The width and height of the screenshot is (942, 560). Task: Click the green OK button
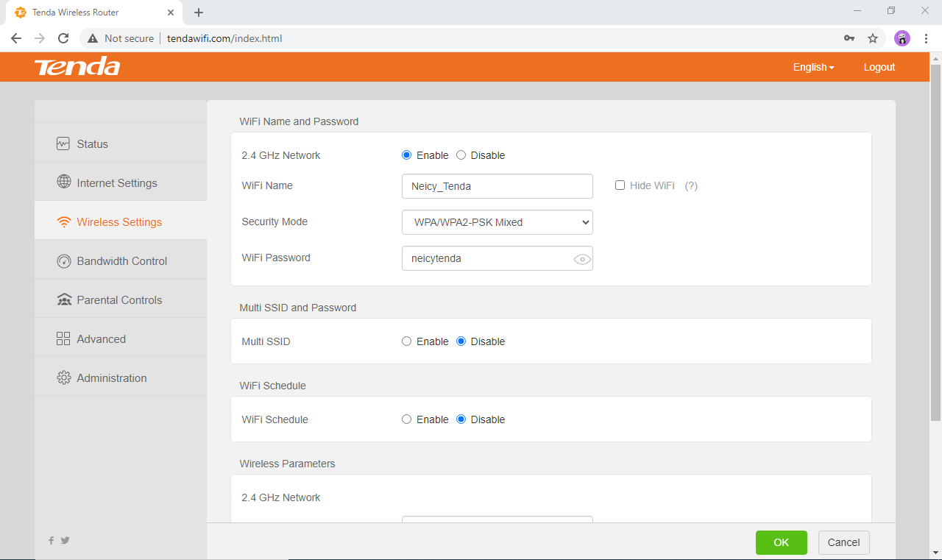point(782,542)
